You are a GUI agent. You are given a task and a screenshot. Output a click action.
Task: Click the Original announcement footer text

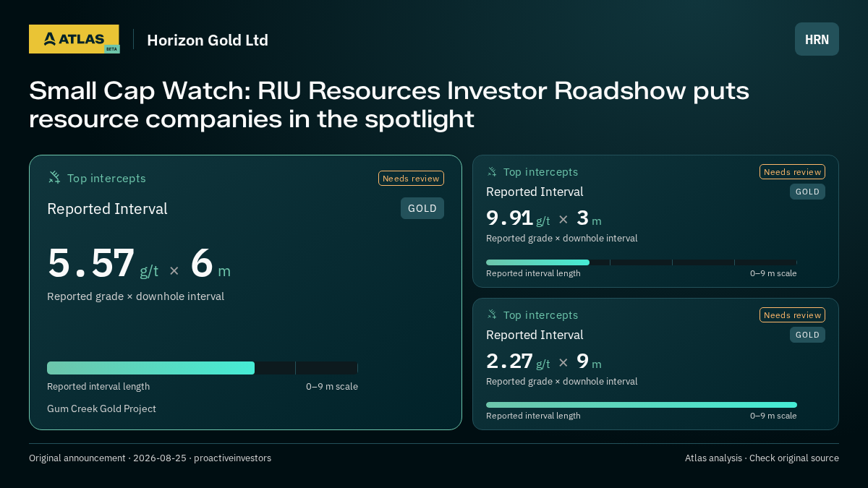150,458
